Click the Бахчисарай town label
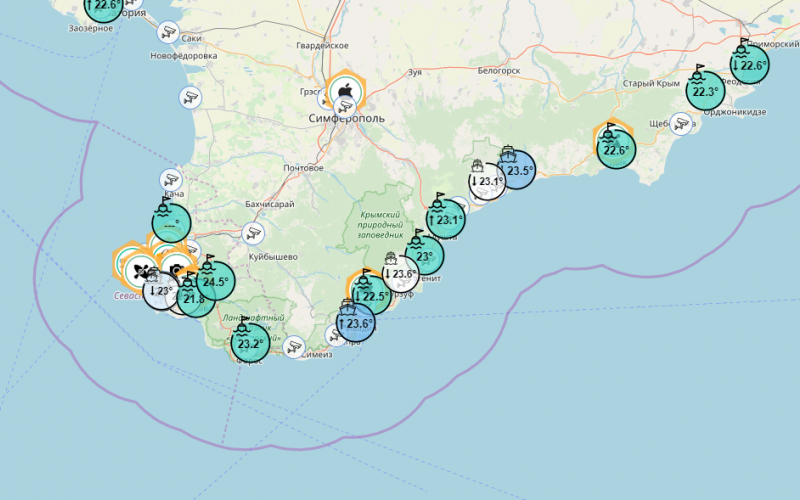800x500 pixels. click(268, 204)
